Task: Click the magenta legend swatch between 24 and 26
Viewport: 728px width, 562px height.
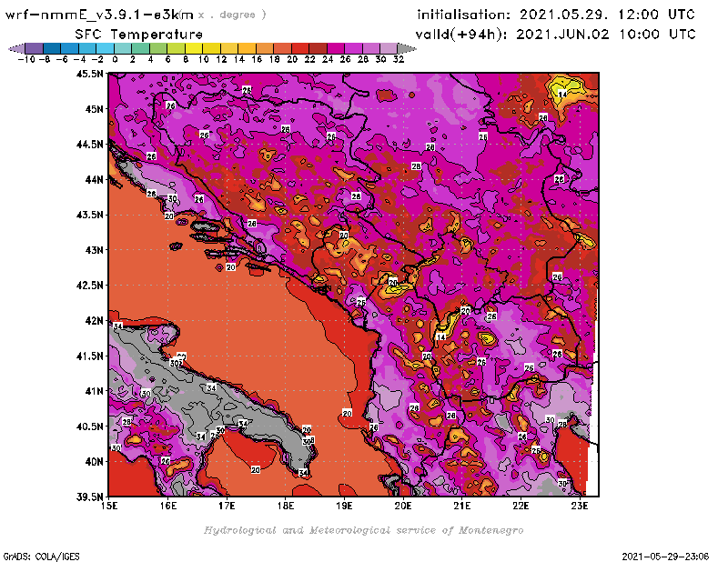Action: pos(336,48)
